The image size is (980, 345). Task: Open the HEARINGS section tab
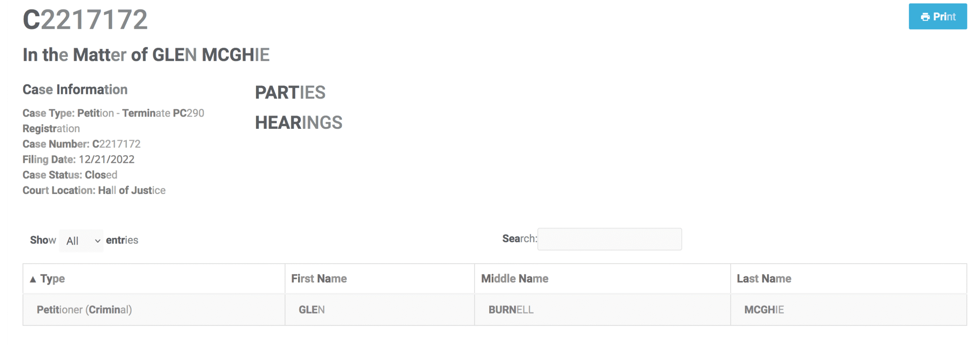coord(299,123)
